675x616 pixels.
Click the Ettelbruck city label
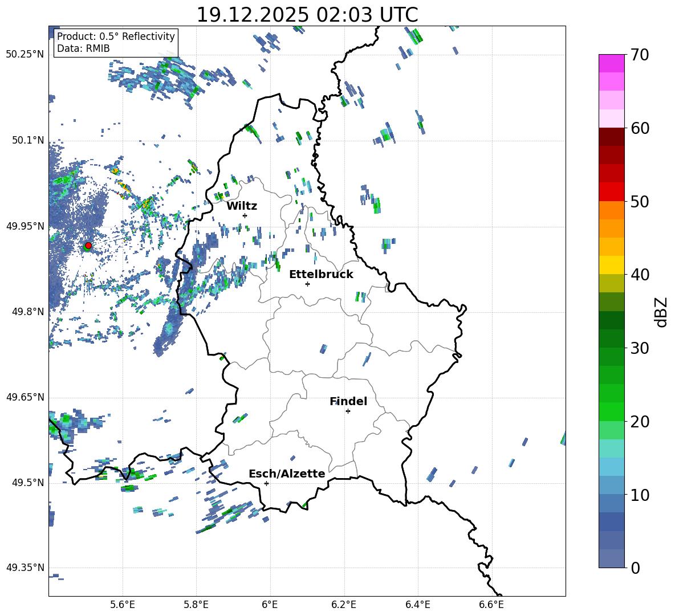click(321, 275)
